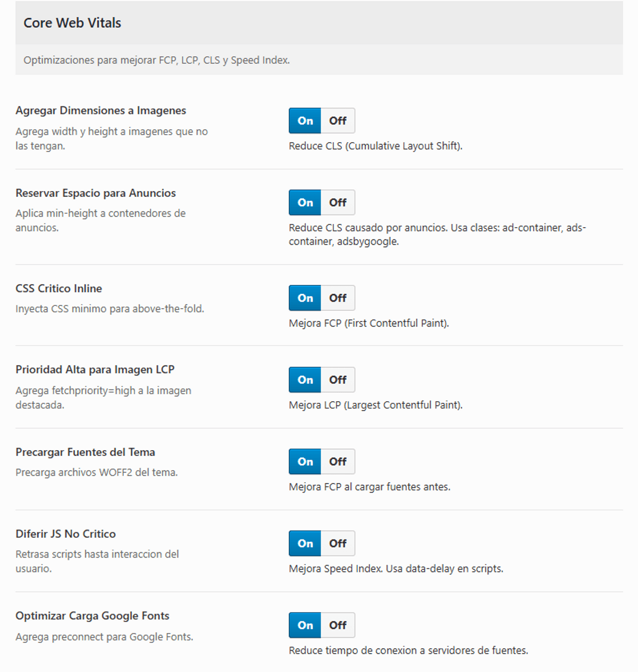The image size is (638, 672).
Task: Switch CSS Critico Inline to Off
Action: pyautogui.click(x=338, y=298)
